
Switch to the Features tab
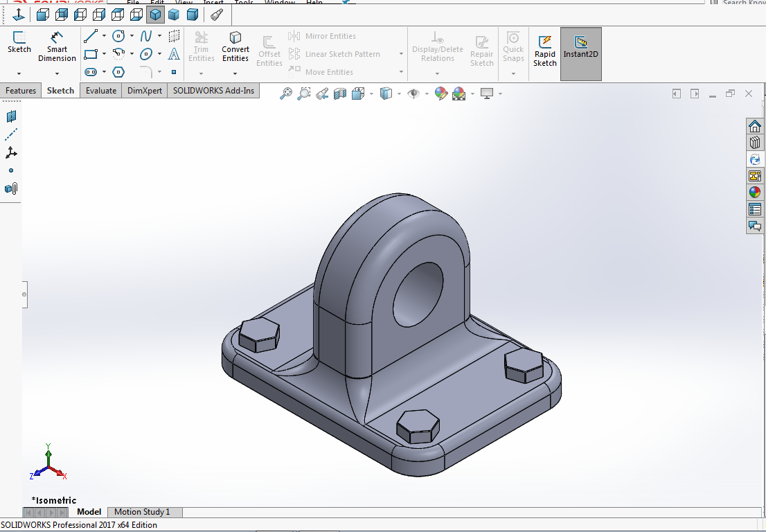tap(21, 91)
